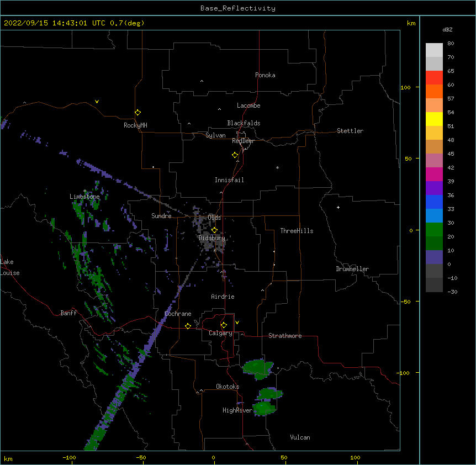This screenshot has height=465, width=476.
Task: Pick the red 65-60 dBZ legend swatch
Action: click(434, 77)
